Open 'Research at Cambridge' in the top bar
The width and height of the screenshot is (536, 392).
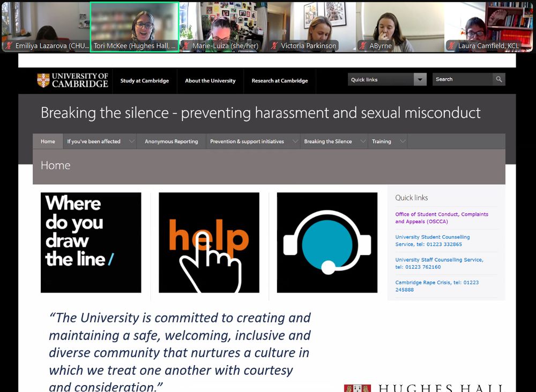coord(280,80)
